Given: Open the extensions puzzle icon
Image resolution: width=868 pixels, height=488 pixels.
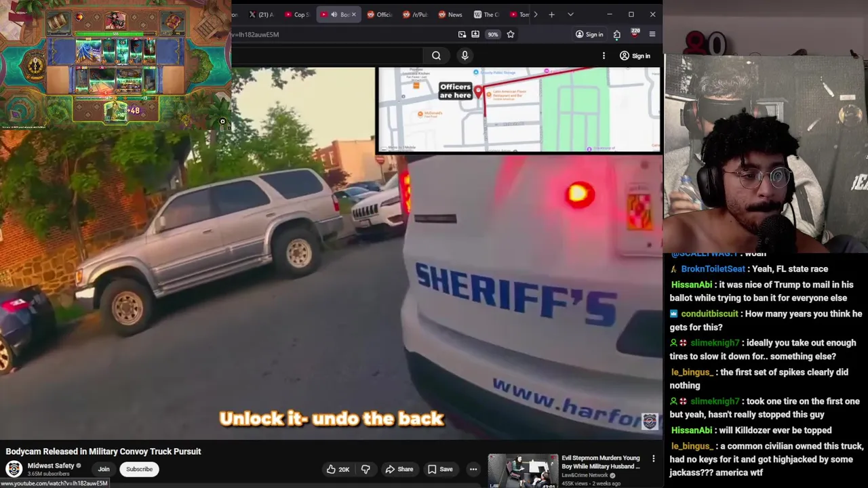Looking at the screenshot, I should click(616, 35).
